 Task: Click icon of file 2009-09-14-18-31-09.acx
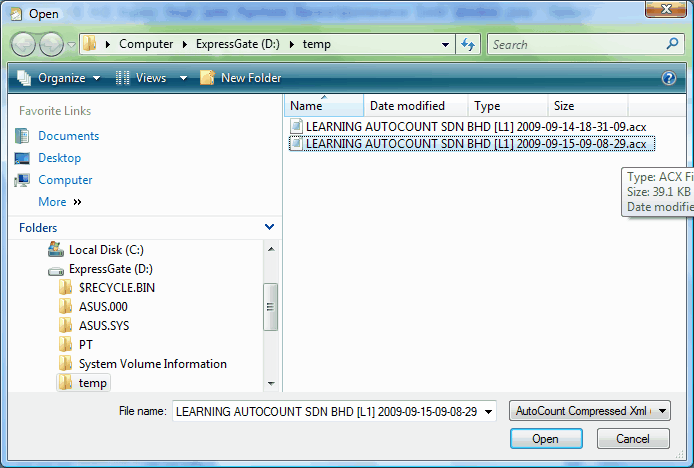point(296,127)
